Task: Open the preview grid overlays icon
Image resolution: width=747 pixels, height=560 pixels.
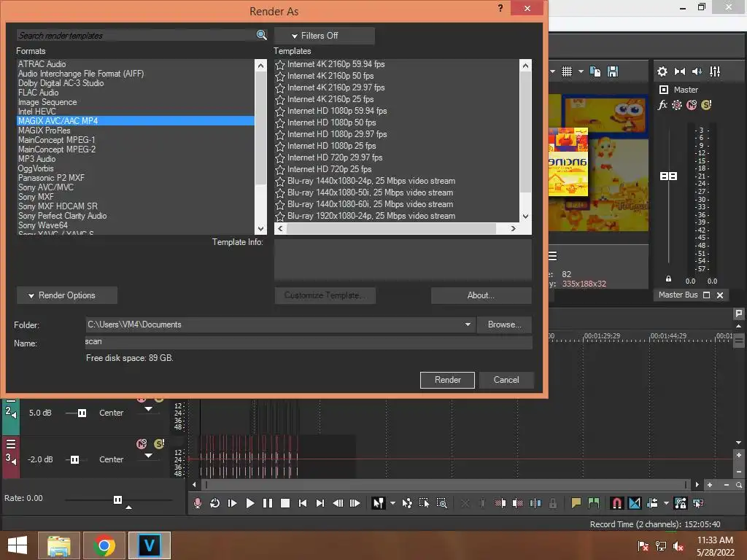Action: [566, 71]
